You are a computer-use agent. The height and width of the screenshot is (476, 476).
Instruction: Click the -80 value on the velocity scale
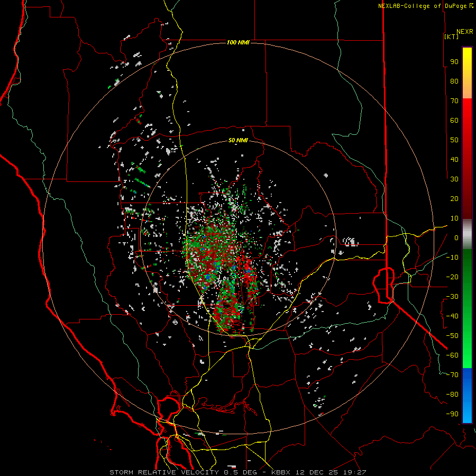[452, 395]
